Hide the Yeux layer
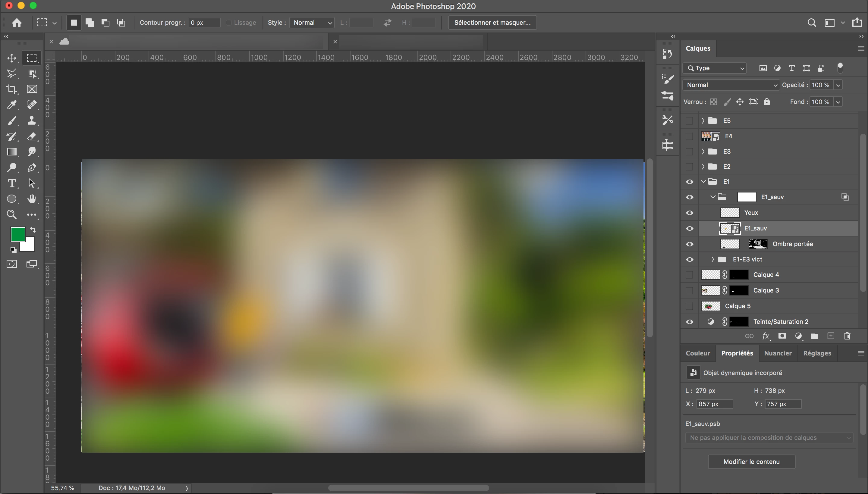 tap(690, 213)
